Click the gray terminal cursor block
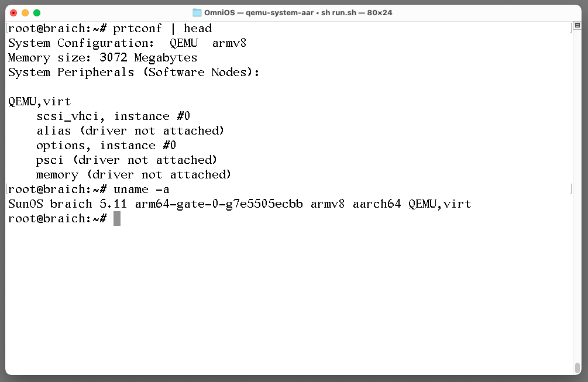The image size is (588, 382). 117,218
